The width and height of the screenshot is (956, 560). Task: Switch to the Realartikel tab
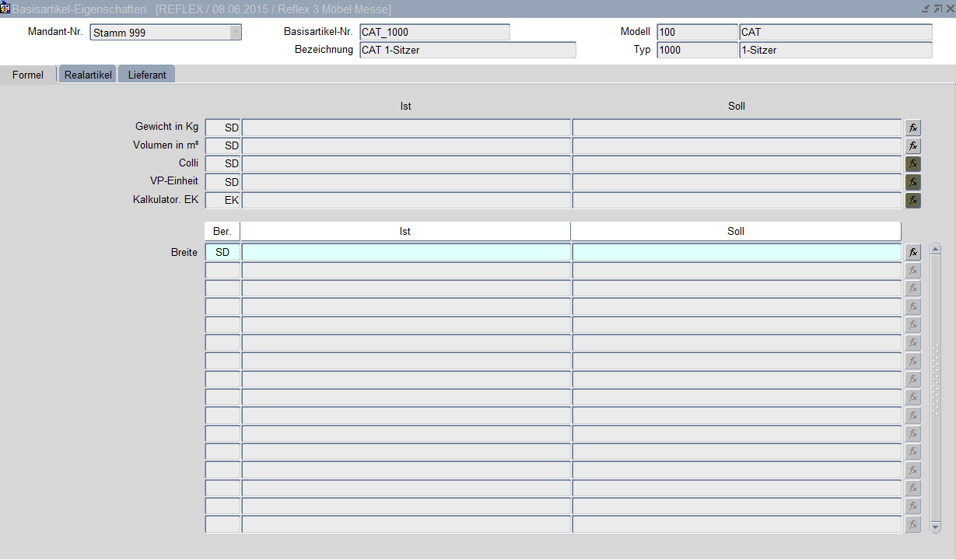pyautogui.click(x=88, y=75)
